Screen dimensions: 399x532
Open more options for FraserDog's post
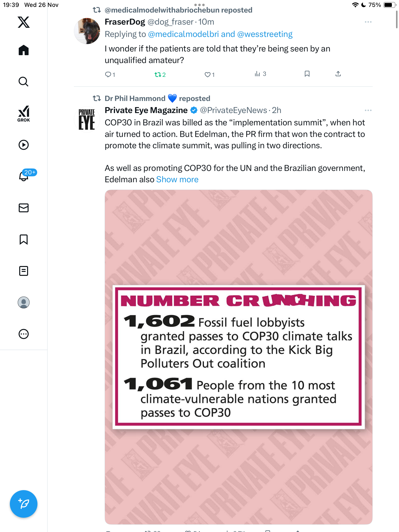pyautogui.click(x=368, y=22)
